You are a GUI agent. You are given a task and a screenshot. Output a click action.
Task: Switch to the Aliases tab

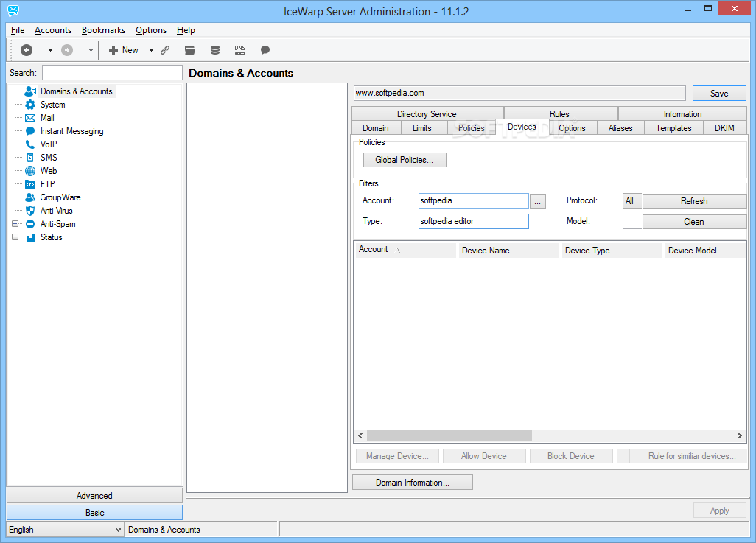click(x=620, y=127)
